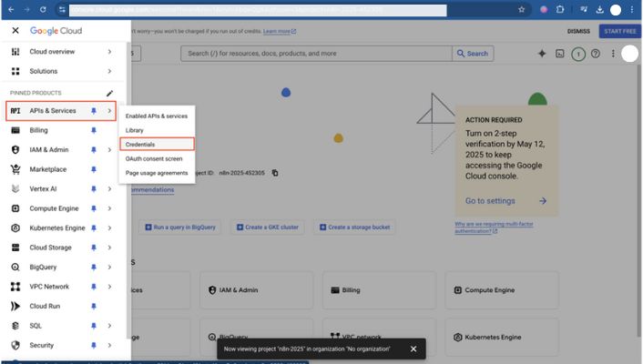Expand Solutions submenu chevron
Image resolution: width=643 pixels, height=364 pixels.
(x=109, y=71)
